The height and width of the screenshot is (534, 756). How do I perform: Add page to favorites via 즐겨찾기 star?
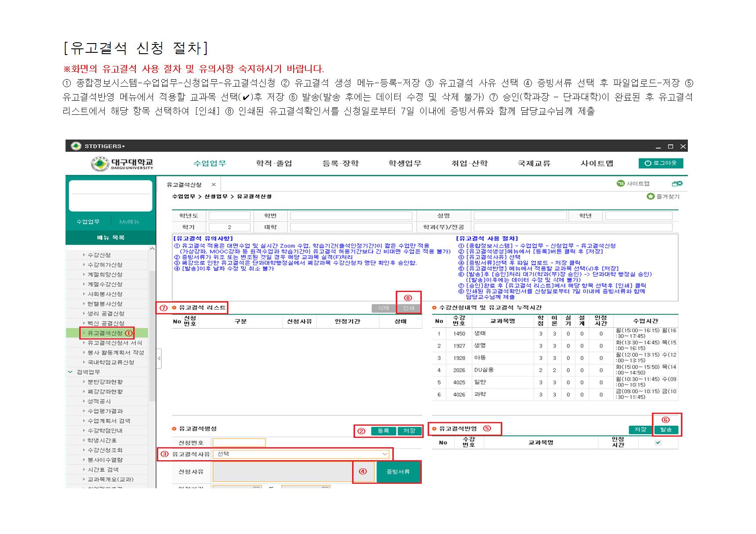coord(651,197)
